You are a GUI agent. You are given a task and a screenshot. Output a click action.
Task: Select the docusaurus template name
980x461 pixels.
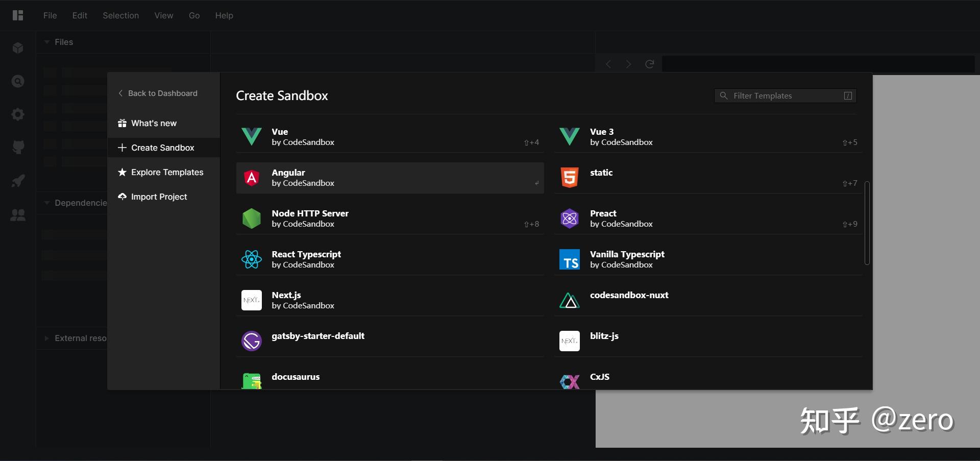(296, 377)
